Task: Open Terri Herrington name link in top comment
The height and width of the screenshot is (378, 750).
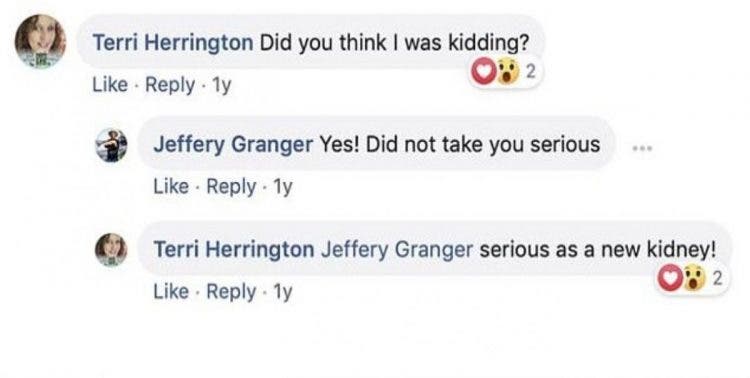Action: pos(173,43)
